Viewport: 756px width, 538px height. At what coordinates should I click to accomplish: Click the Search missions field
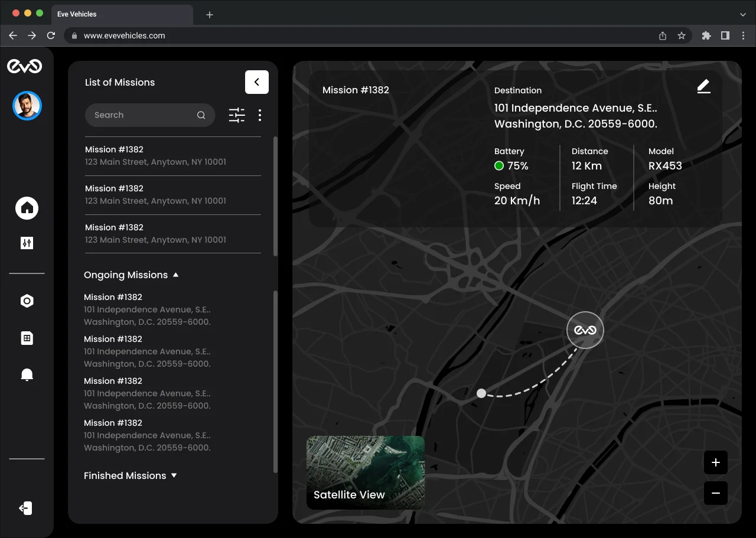point(149,115)
